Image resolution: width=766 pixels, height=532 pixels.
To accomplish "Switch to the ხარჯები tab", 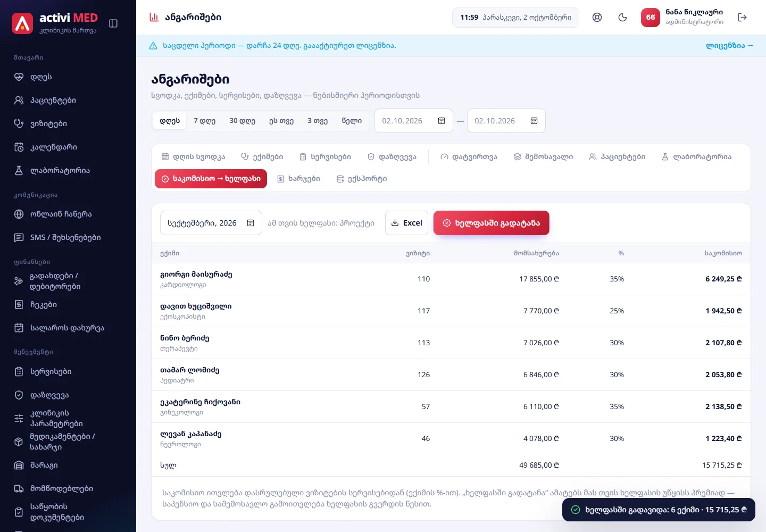I will 298,179.
